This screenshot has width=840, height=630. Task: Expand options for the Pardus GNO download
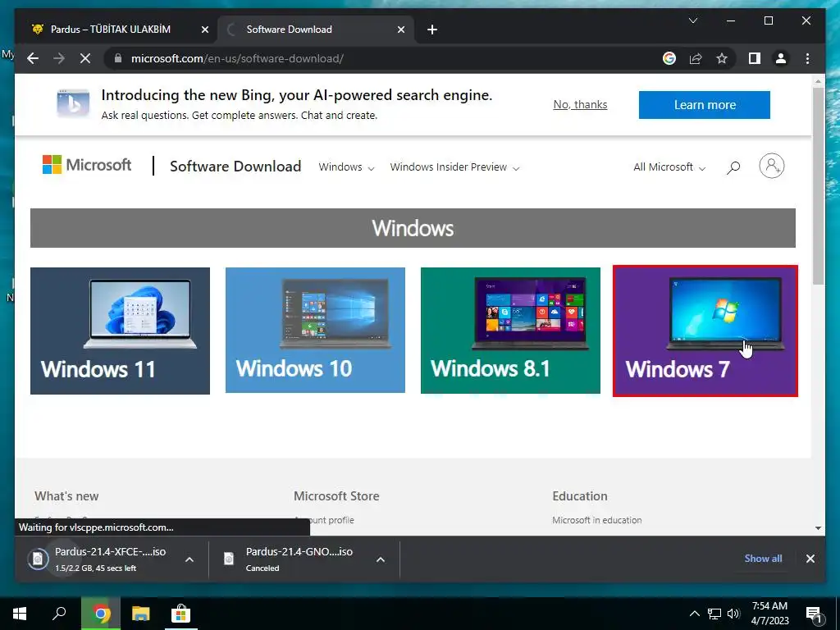(x=381, y=559)
